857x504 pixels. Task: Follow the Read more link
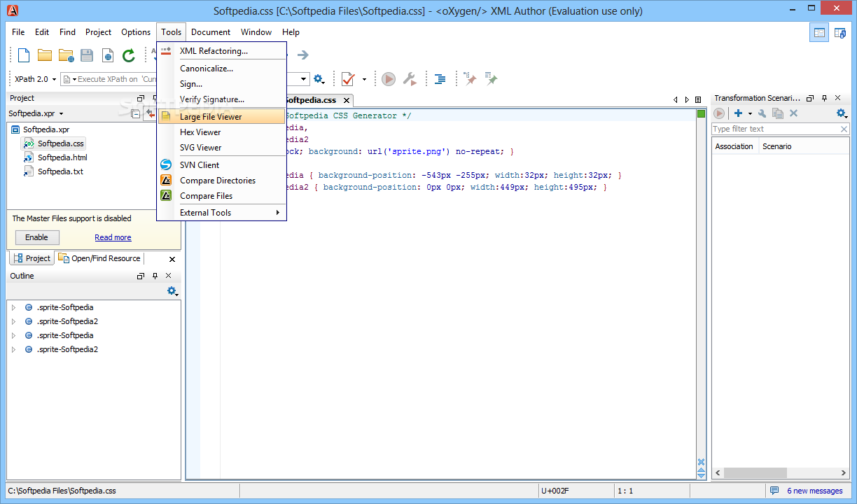113,237
